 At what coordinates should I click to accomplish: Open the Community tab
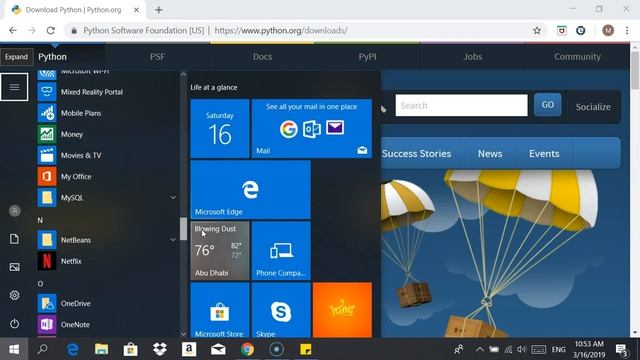[578, 57]
